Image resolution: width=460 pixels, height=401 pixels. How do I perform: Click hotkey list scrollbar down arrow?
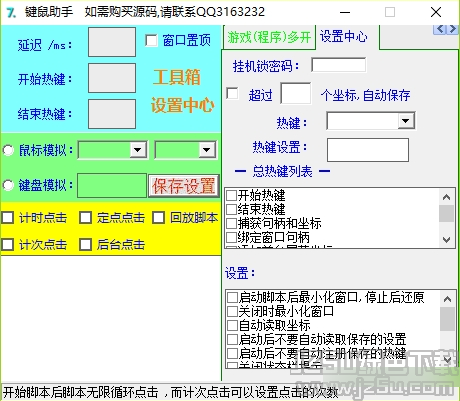tap(447, 239)
